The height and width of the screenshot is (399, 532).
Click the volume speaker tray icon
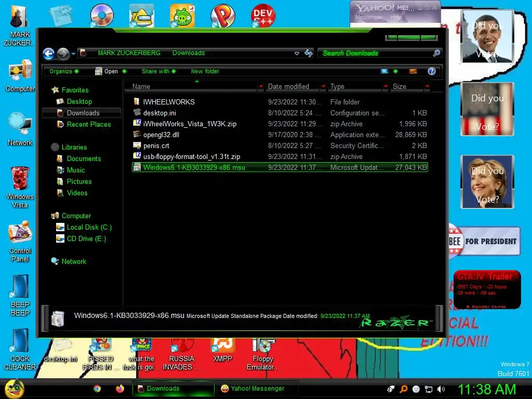click(441, 389)
